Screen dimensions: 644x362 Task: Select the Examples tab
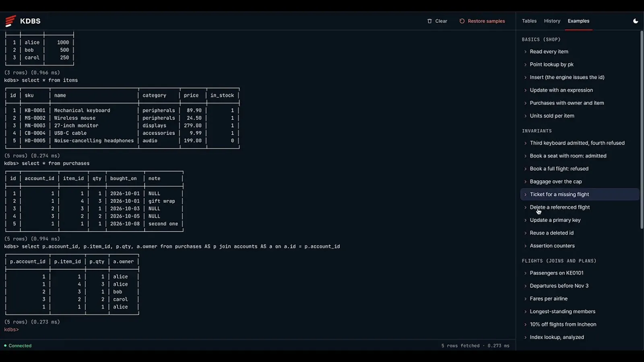(x=578, y=21)
